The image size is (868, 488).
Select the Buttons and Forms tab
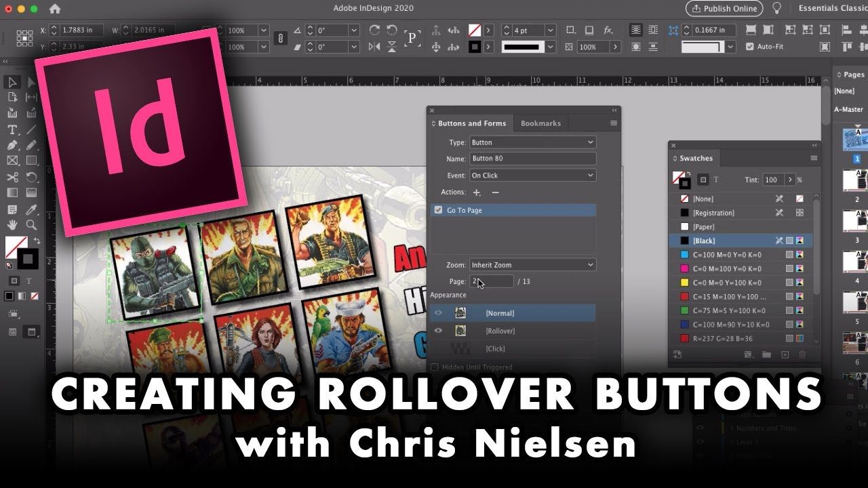pos(469,123)
